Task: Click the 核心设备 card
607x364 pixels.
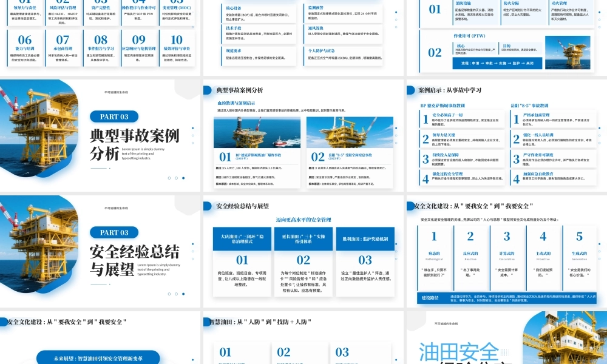Action: pos(260,13)
